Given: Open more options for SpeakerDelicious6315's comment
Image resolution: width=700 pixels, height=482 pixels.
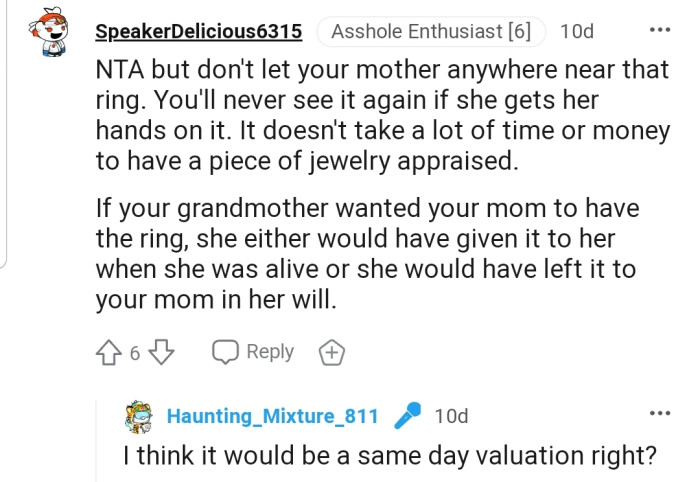Looking at the screenshot, I should click(x=660, y=30).
